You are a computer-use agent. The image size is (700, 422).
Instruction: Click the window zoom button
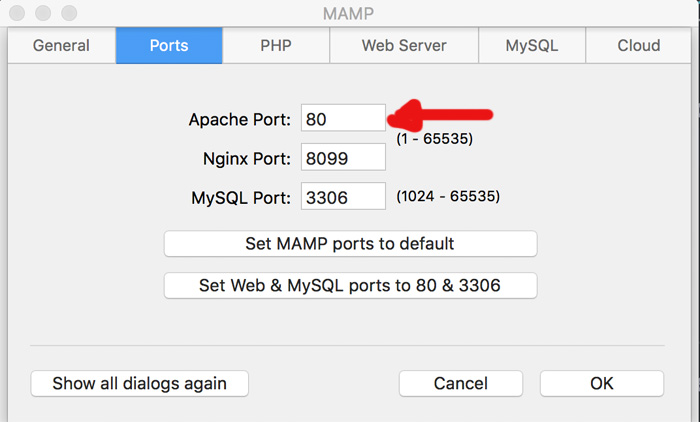pyautogui.click(x=67, y=14)
